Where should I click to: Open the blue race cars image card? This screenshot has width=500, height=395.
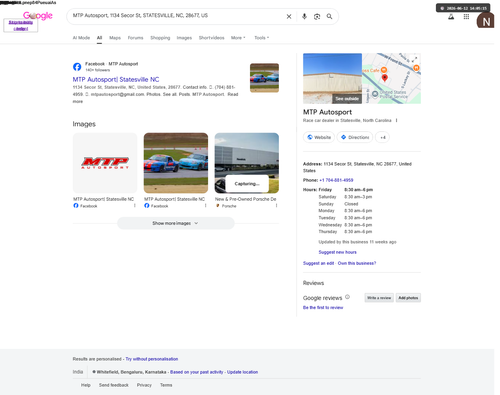[176, 163]
